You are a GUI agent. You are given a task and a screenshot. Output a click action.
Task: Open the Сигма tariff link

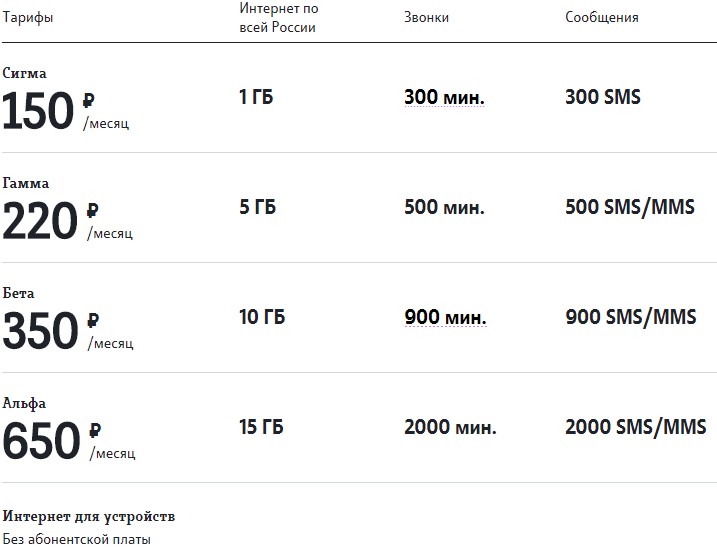(x=24, y=73)
